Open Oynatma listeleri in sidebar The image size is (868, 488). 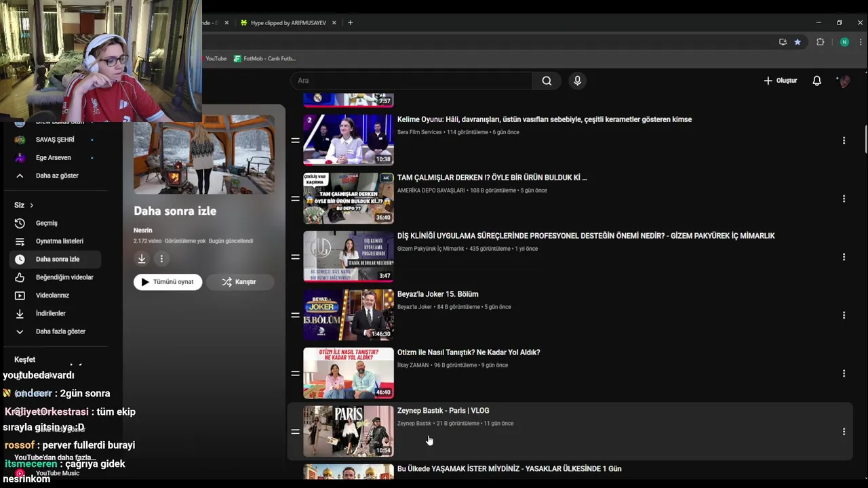55,241
